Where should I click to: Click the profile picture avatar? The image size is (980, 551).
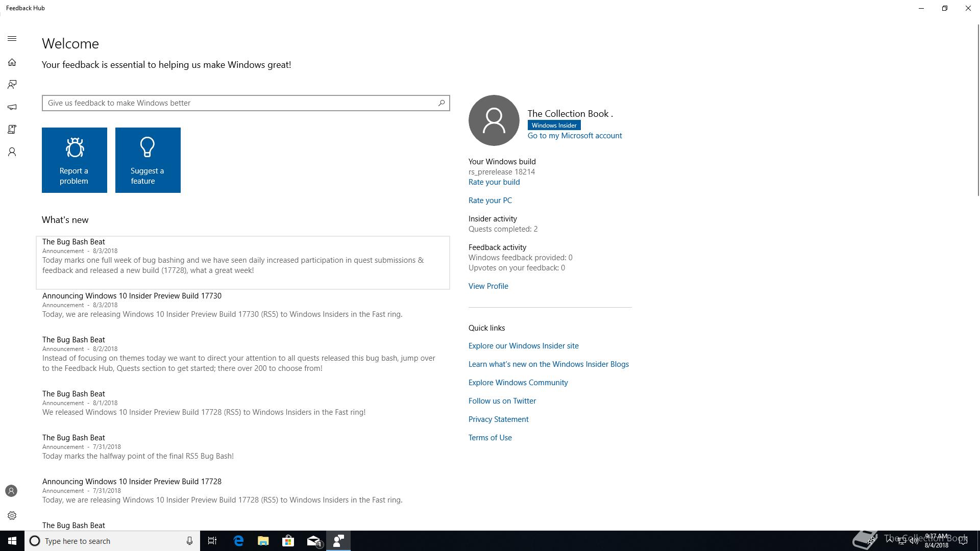494,120
